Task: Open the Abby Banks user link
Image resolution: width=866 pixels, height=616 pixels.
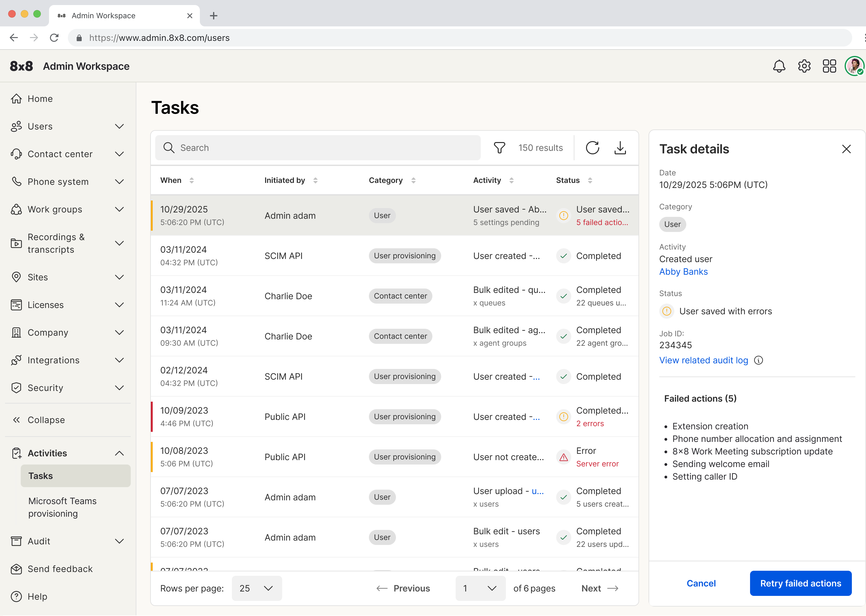Action: (683, 272)
